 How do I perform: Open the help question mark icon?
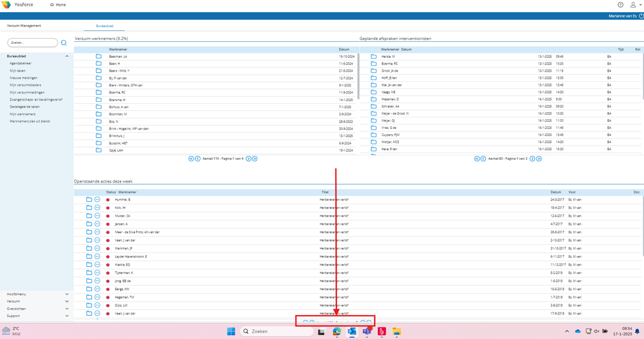pyautogui.click(x=621, y=5)
